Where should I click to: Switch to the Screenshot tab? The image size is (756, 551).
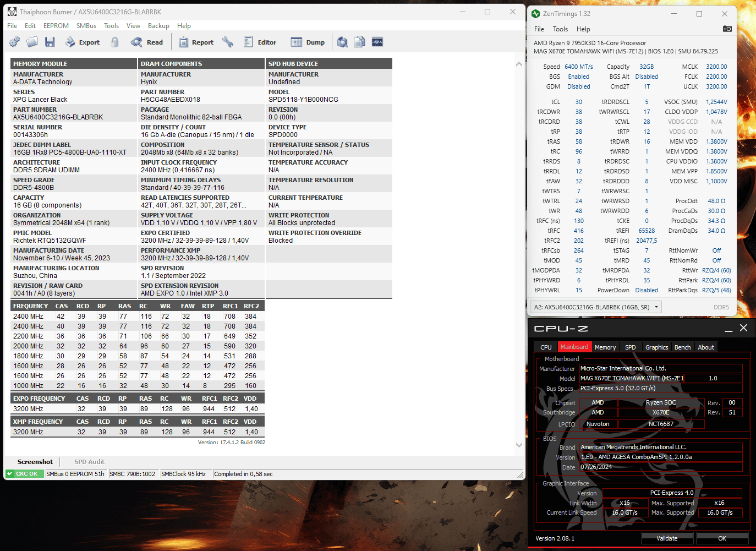pyautogui.click(x=35, y=462)
